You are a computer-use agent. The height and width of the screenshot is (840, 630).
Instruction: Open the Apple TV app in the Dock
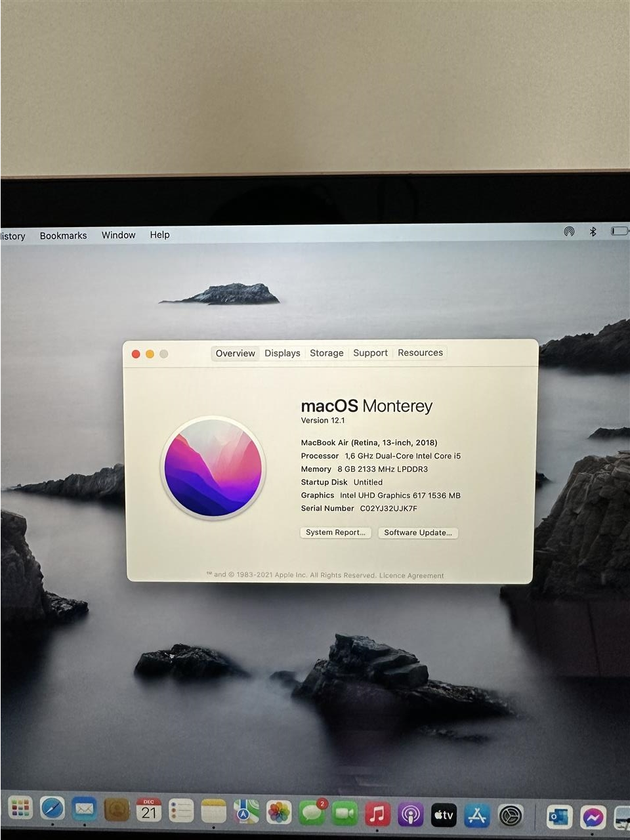444,815
